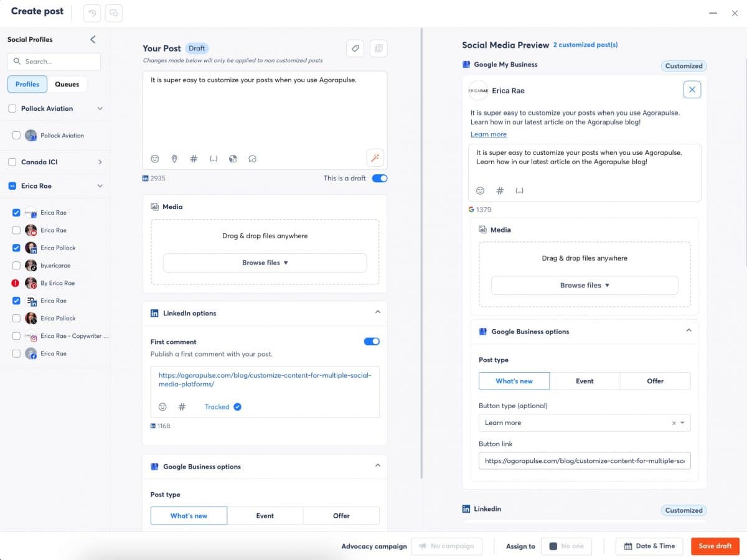The image size is (747, 560).
Task: Select the placeholder brackets icon in the composer
Action: coord(214,159)
